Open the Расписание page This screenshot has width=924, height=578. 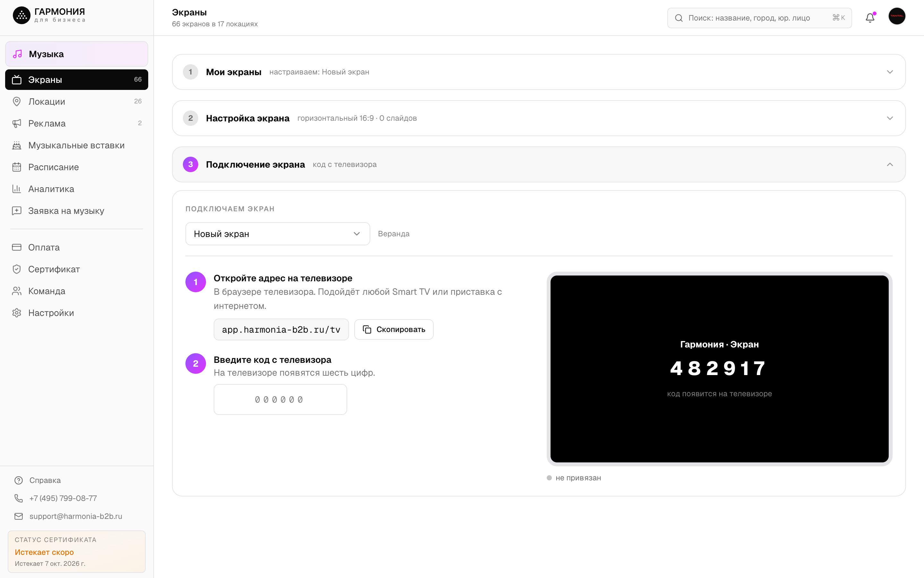click(x=76, y=167)
